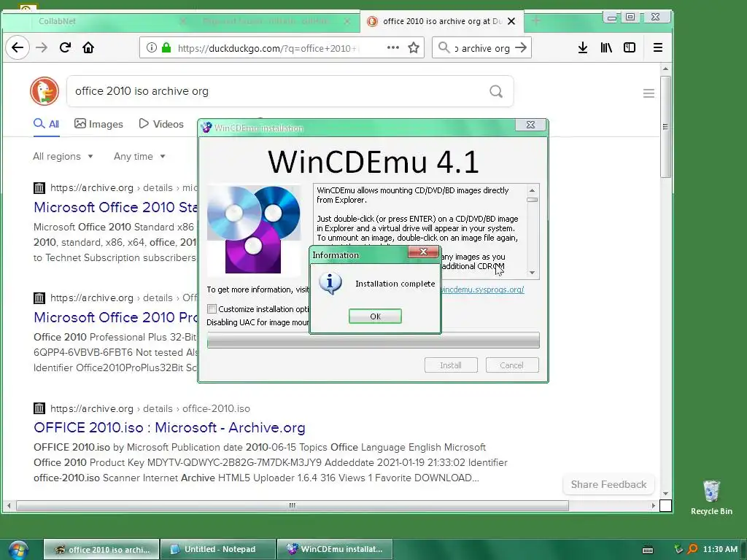
Task: Bookmark this page with star icon
Action: [414, 47]
